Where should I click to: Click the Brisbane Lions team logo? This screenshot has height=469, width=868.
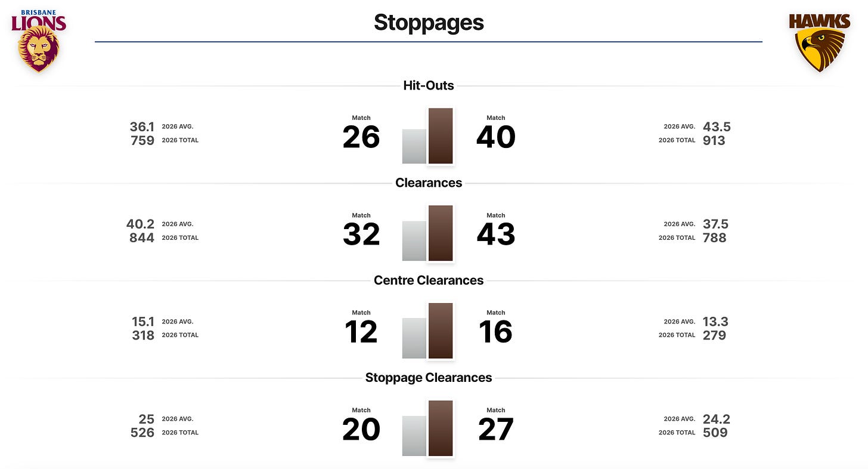39,41
